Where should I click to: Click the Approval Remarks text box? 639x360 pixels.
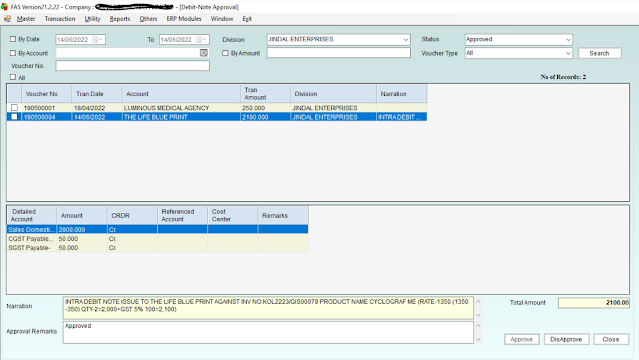pos(268,332)
